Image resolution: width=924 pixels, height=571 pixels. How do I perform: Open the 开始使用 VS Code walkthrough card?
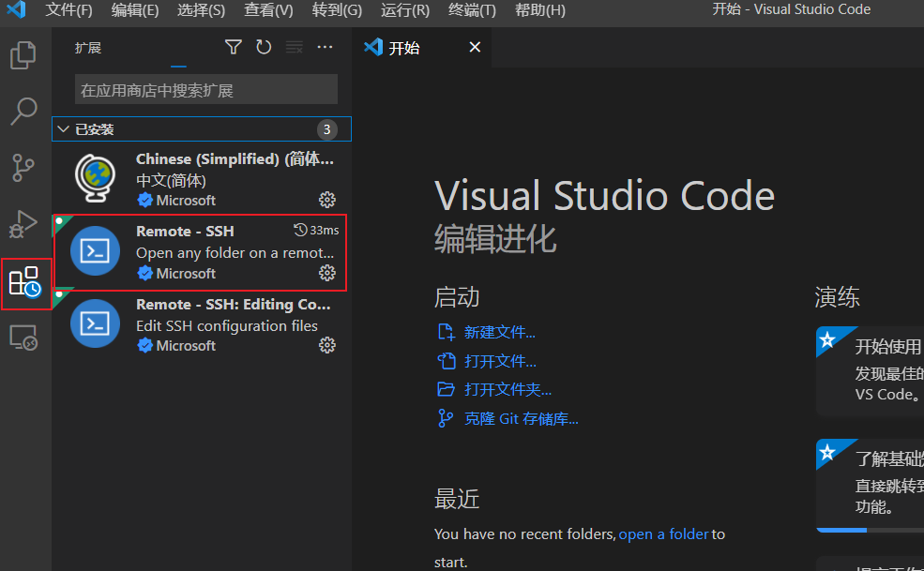(870, 372)
